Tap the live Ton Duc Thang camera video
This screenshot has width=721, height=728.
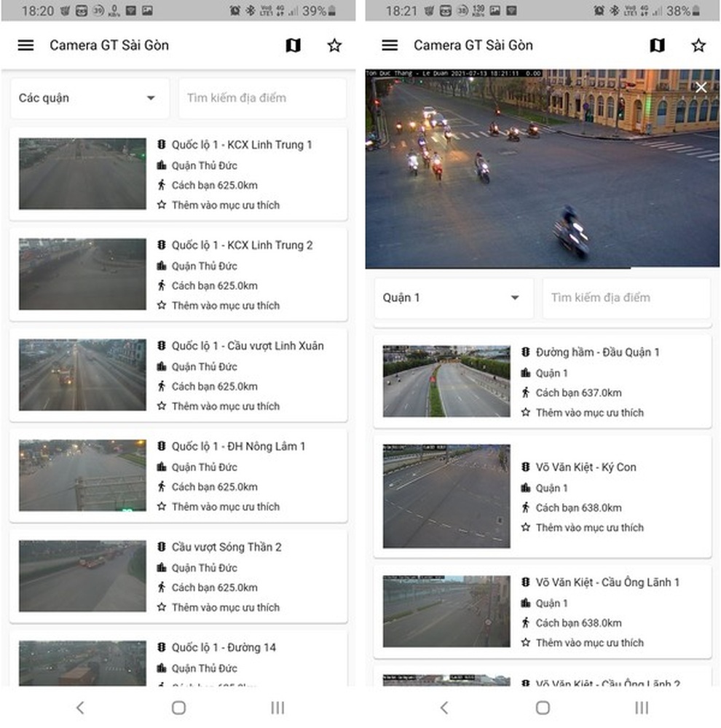tap(542, 169)
